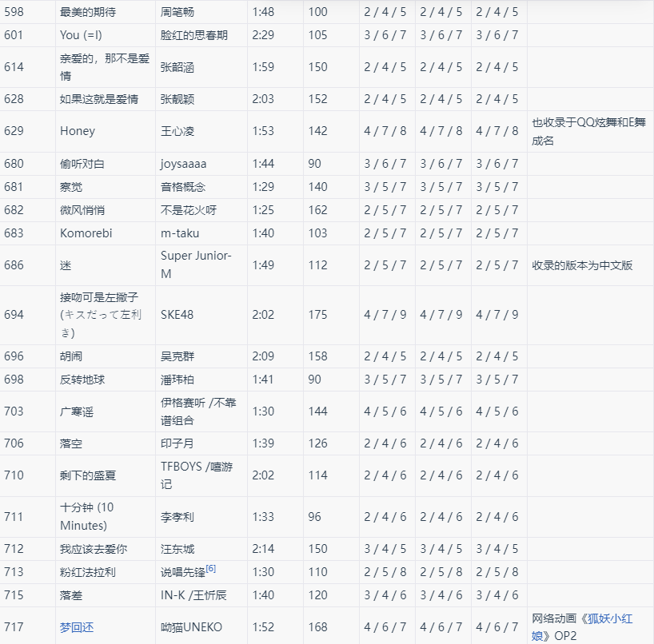
Task: Click artist joysaaaa
Action: pyautogui.click(x=184, y=164)
